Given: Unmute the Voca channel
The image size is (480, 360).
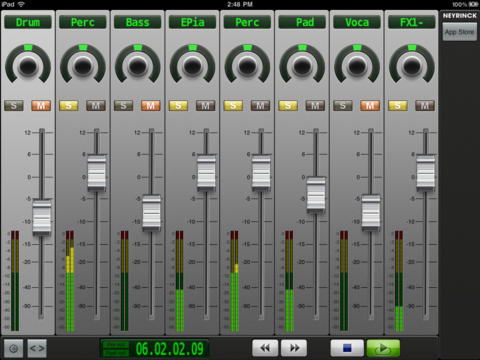Looking at the screenshot, I should 370,106.
